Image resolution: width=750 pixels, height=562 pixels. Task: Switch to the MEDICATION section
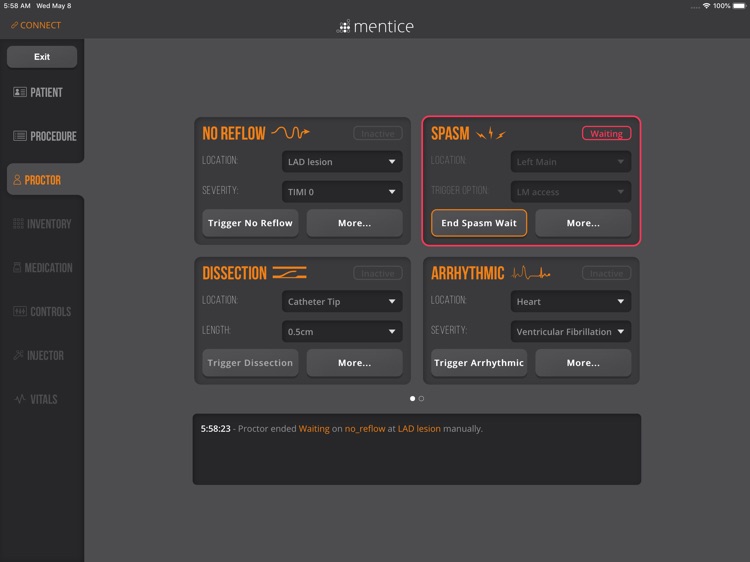(42, 268)
